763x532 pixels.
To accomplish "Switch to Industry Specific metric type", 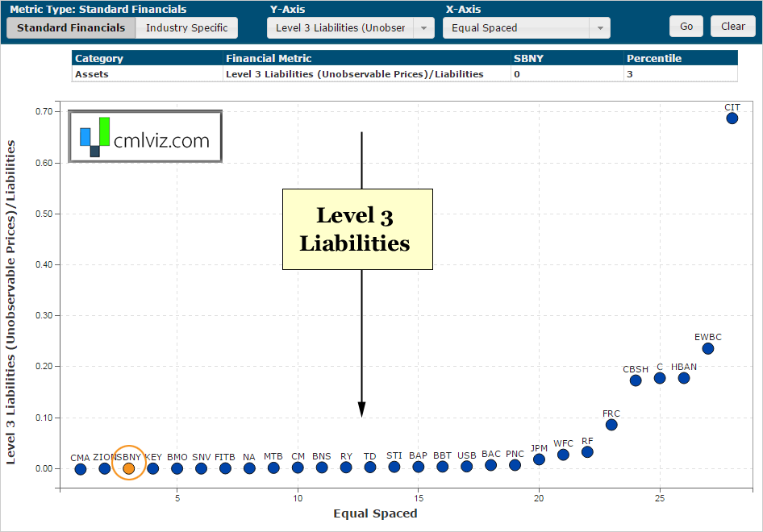I will tap(186, 27).
